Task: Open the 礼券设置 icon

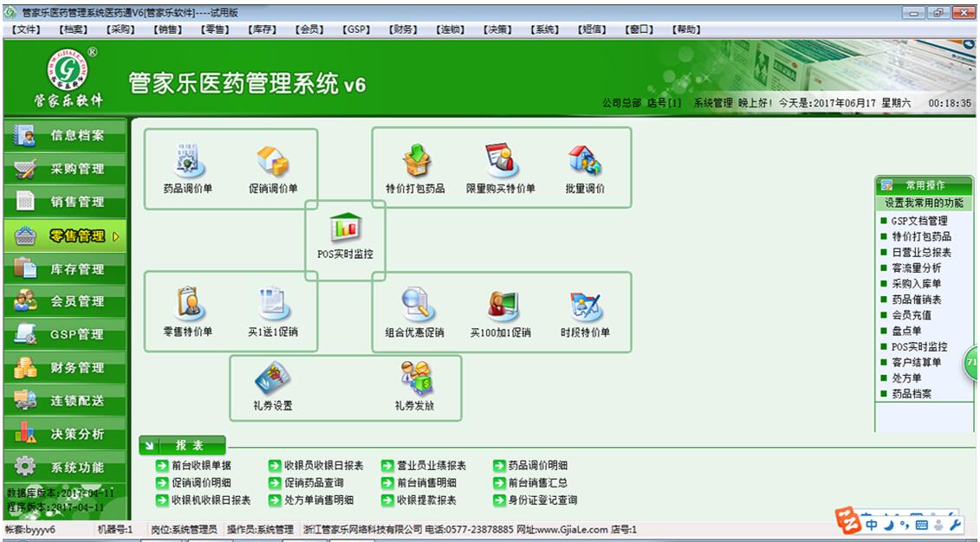Action: pyautogui.click(x=272, y=378)
